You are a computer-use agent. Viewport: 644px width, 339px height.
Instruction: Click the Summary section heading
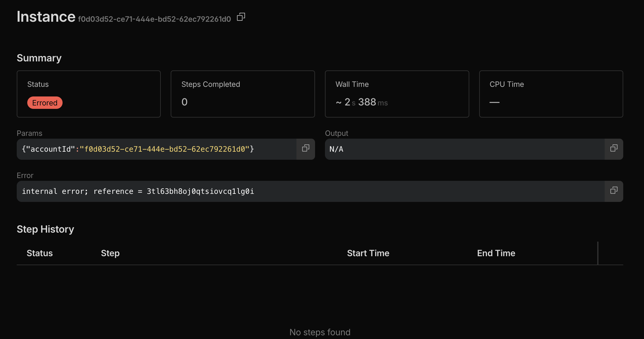(x=39, y=58)
